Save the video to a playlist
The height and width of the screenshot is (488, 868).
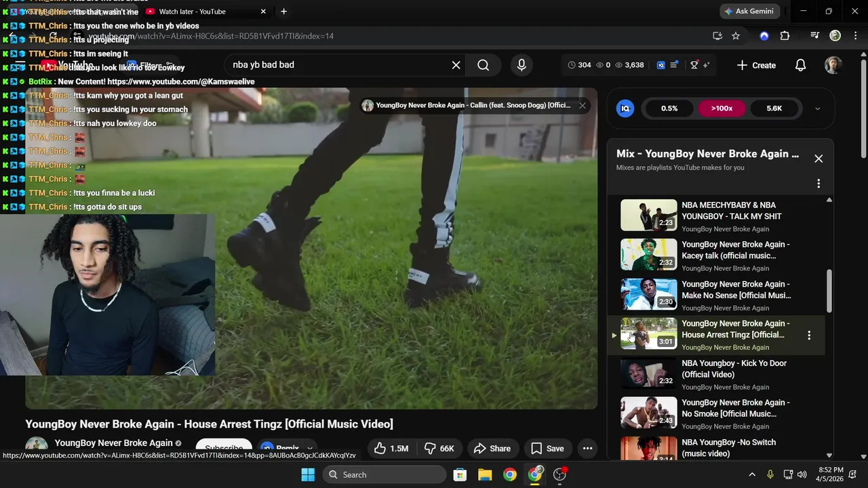[547, 448]
